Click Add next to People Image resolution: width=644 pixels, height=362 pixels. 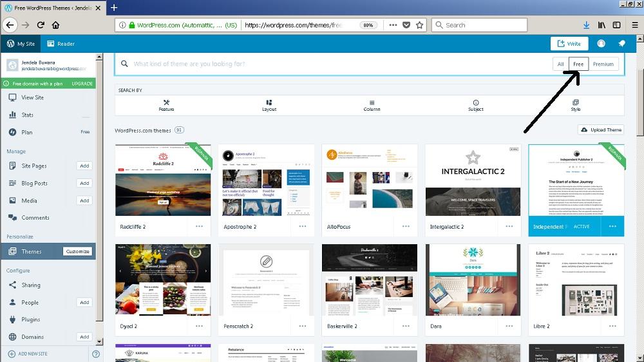[x=84, y=303]
